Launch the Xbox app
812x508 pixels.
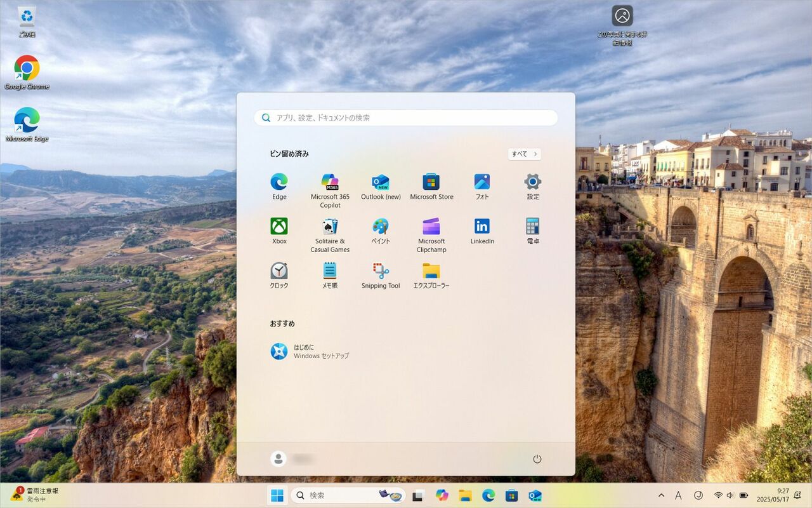pos(279,231)
